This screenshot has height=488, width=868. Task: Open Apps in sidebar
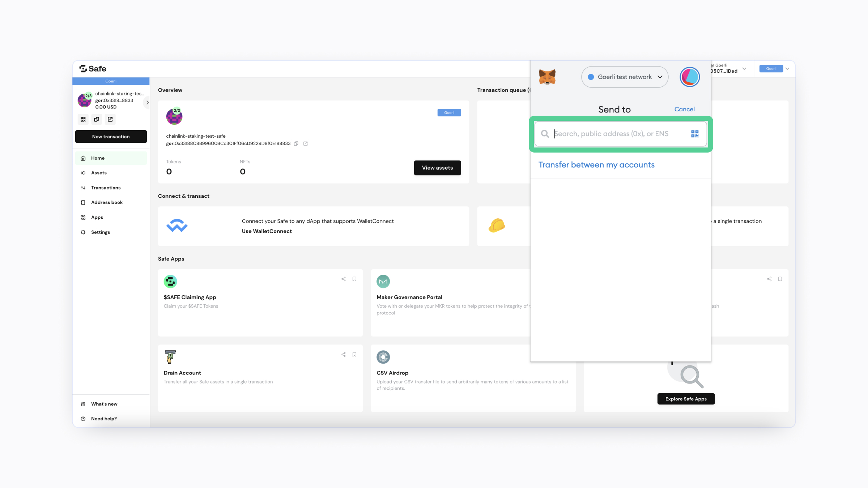(x=111, y=218)
